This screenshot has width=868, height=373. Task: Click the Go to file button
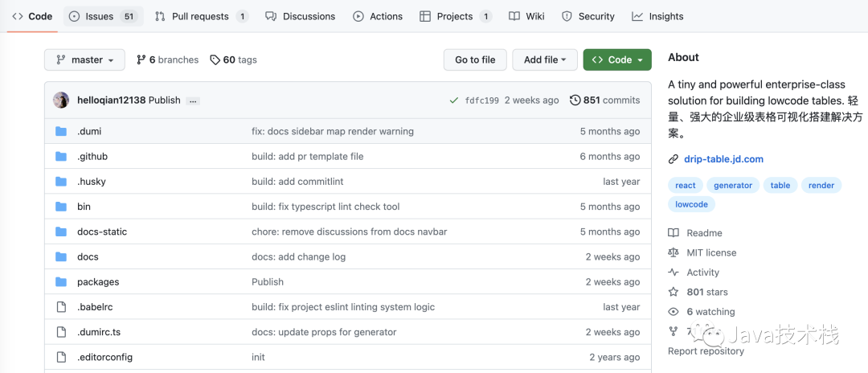point(475,60)
